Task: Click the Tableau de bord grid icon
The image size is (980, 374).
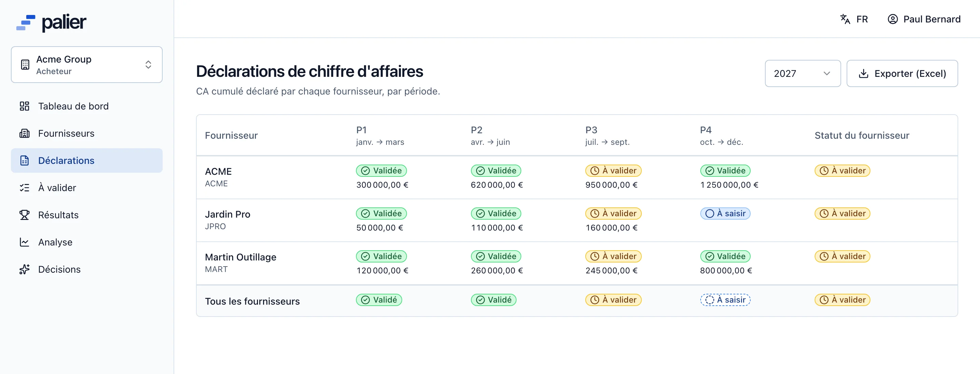Action: click(x=24, y=106)
